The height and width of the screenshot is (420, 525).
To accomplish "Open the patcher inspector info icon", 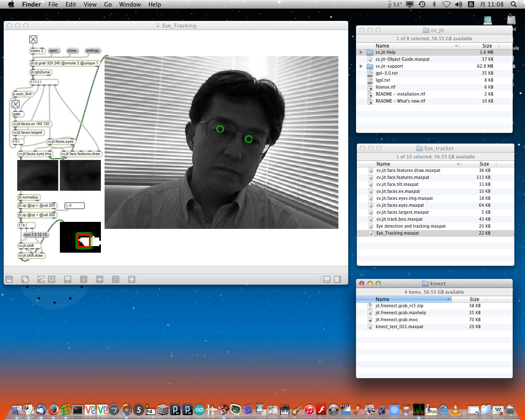I will [83, 279].
